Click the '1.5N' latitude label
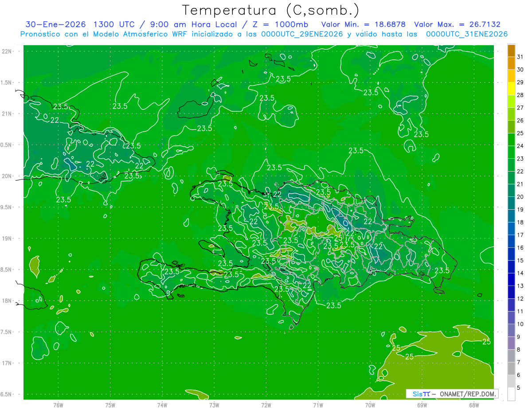The height and width of the screenshot is (411, 532). [7, 82]
